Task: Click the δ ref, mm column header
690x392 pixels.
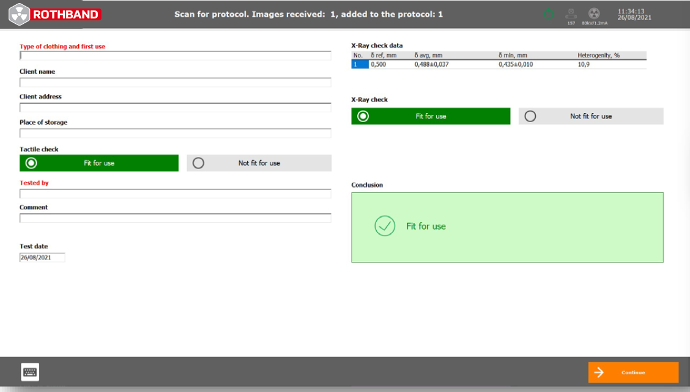Action: (x=383, y=55)
